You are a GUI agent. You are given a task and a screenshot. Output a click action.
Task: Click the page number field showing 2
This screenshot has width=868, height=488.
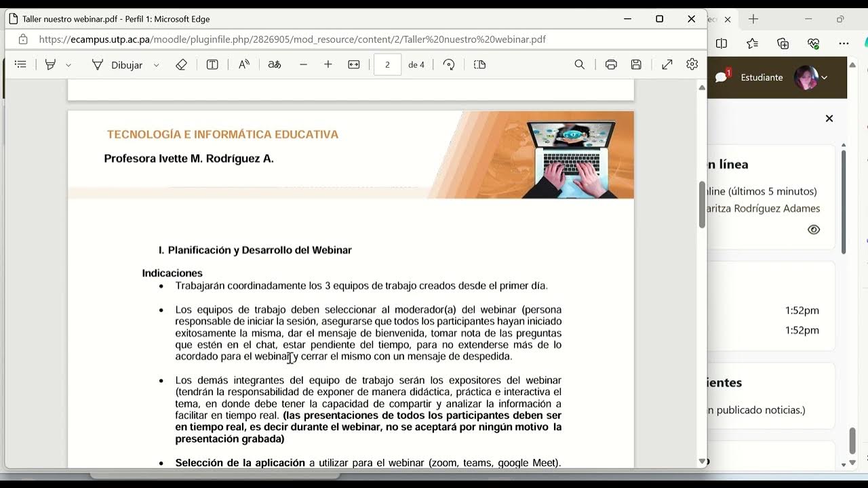coord(387,65)
